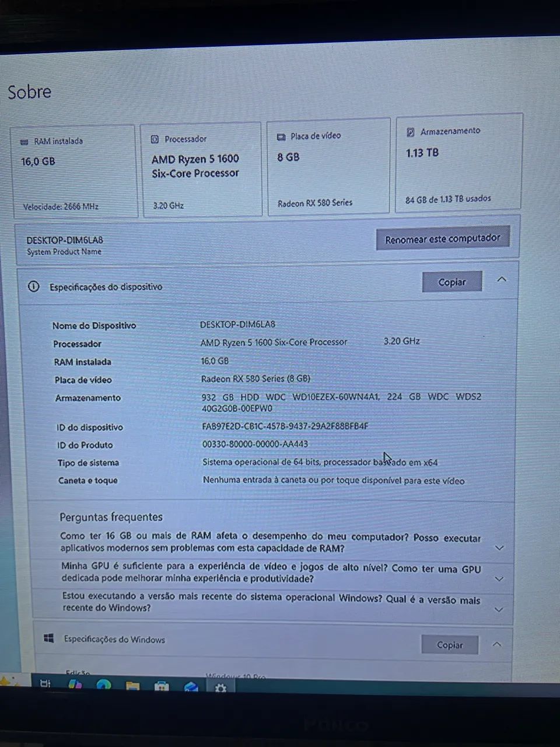
Task: Open Copilot from the taskbar
Action: pos(75,685)
